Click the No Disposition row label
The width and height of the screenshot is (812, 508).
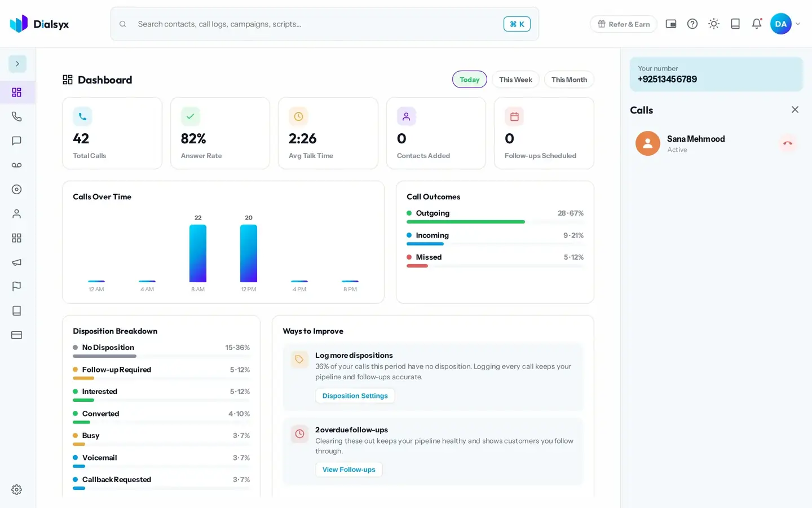[108, 348]
